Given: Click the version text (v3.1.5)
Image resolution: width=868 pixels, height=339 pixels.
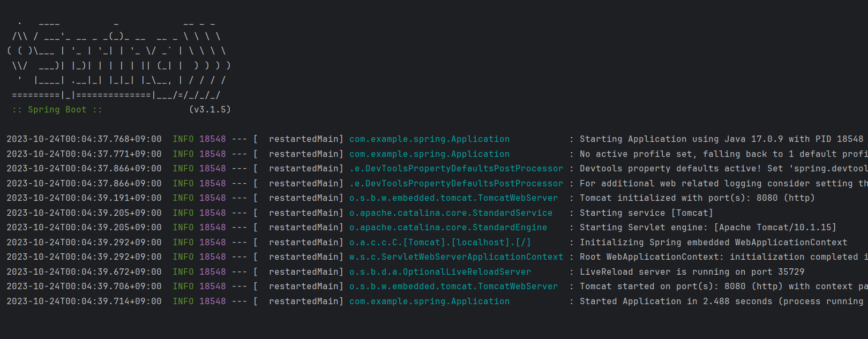Looking at the screenshot, I should [x=210, y=110].
